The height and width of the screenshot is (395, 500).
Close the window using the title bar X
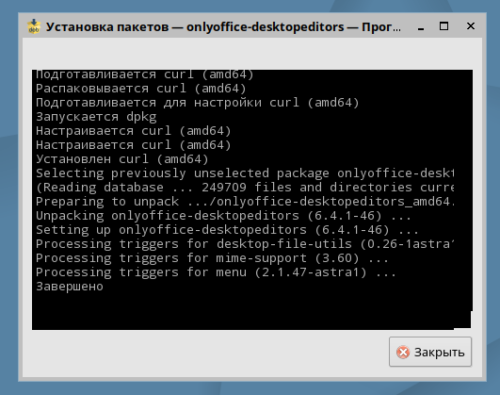point(471,26)
